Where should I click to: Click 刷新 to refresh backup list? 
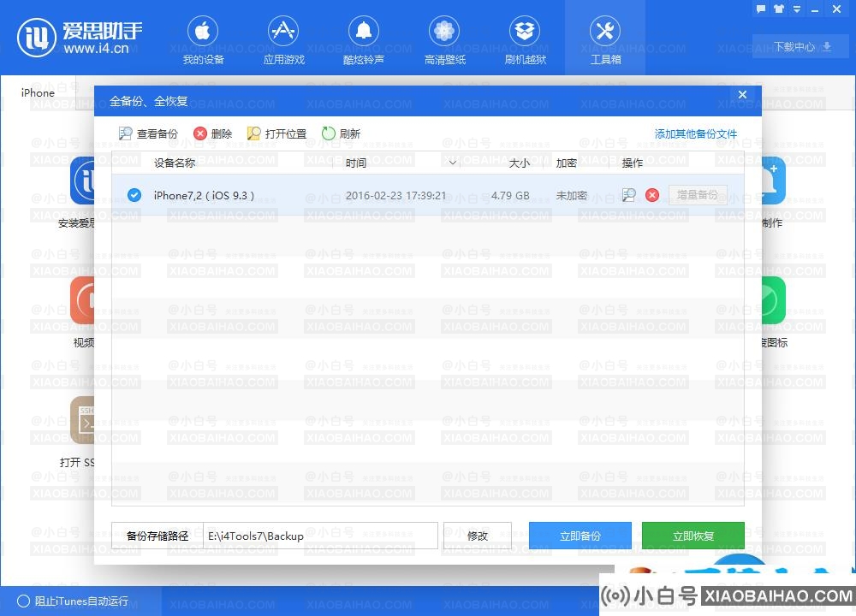tap(342, 133)
